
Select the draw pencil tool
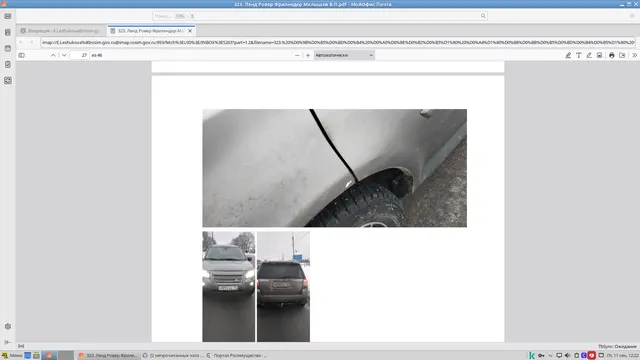point(589,55)
